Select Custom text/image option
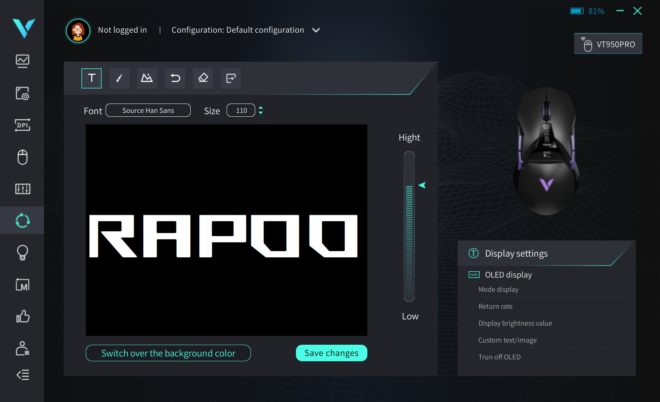The height and width of the screenshot is (402, 660). [508, 340]
